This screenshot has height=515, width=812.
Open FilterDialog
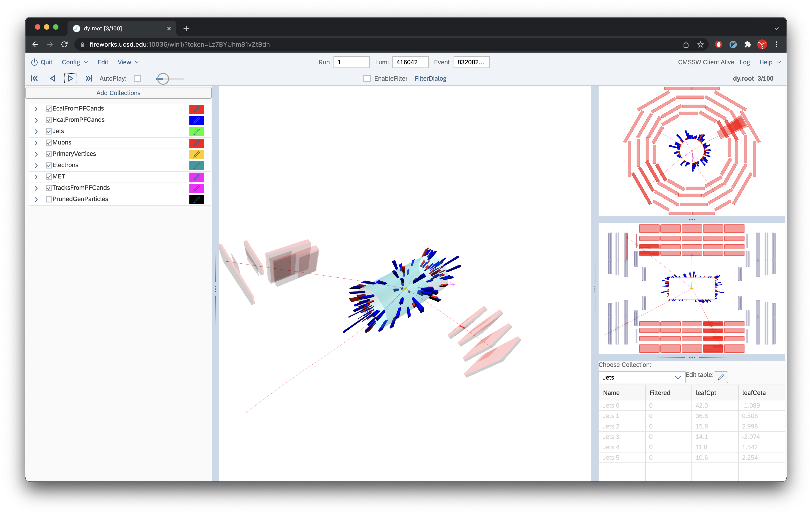[x=430, y=79]
